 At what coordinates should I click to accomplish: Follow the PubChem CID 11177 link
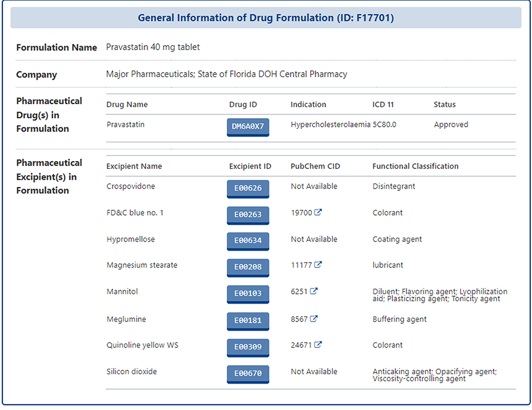tap(301, 265)
